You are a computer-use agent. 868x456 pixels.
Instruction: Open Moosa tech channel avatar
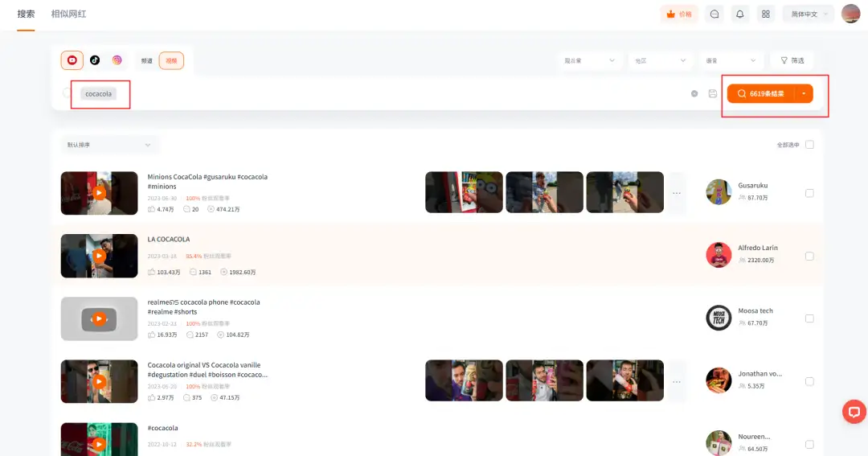719,318
